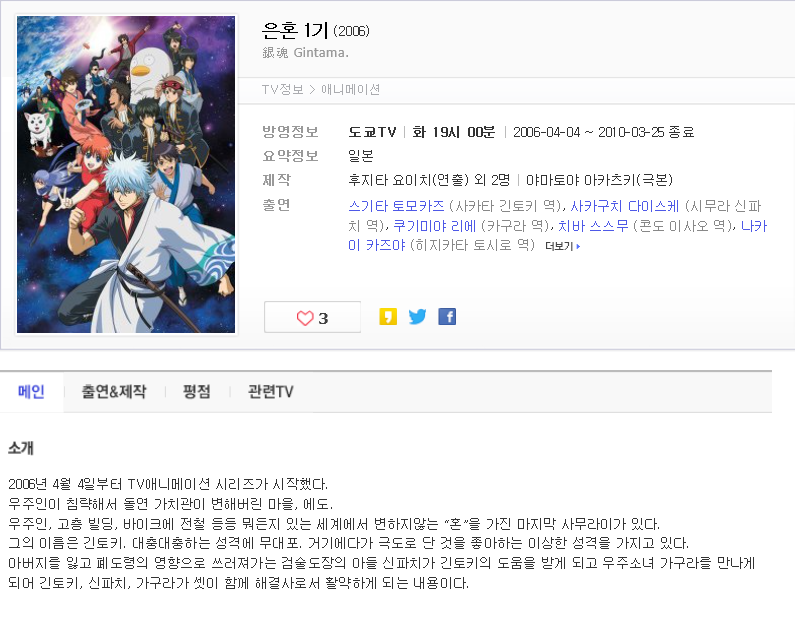Click the 더보기 arrow triangle
Viewport: 795px width, 619px height.
tap(579, 246)
